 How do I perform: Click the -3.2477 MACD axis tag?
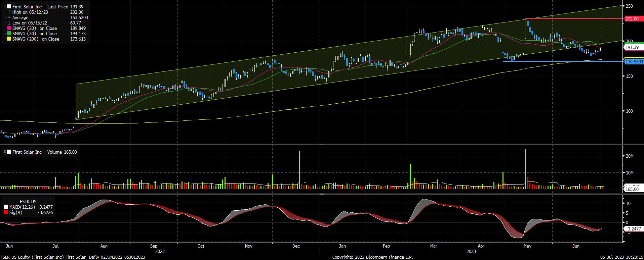[633, 229]
